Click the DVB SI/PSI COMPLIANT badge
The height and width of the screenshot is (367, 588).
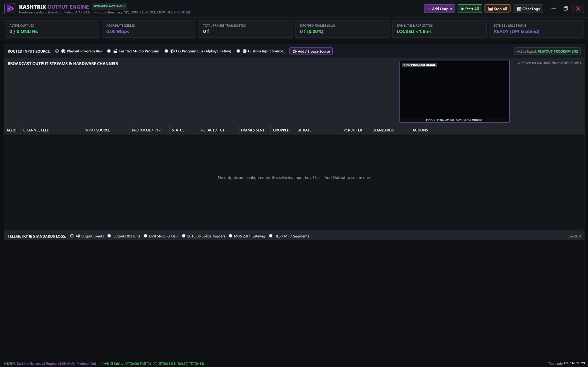[x=110, y=6]
